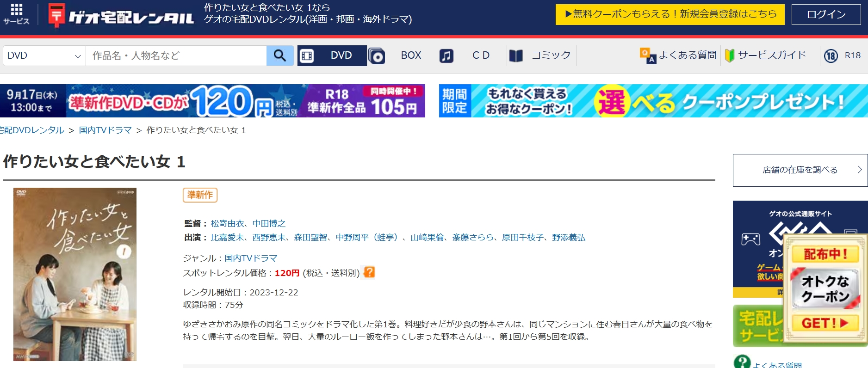Open the サービス grid menu icon
Screen dimensions: 868x368
coord(16,14)
